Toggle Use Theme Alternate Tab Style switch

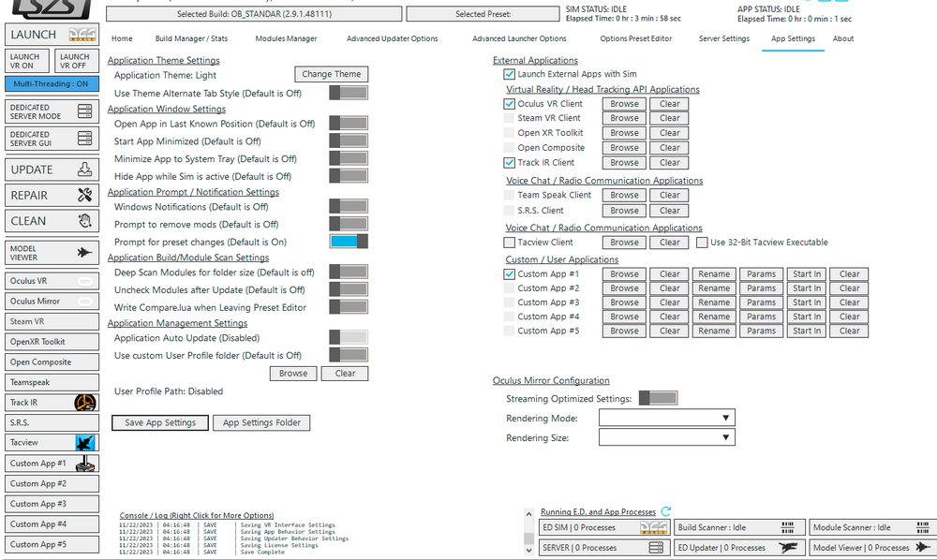coord(349,93)
